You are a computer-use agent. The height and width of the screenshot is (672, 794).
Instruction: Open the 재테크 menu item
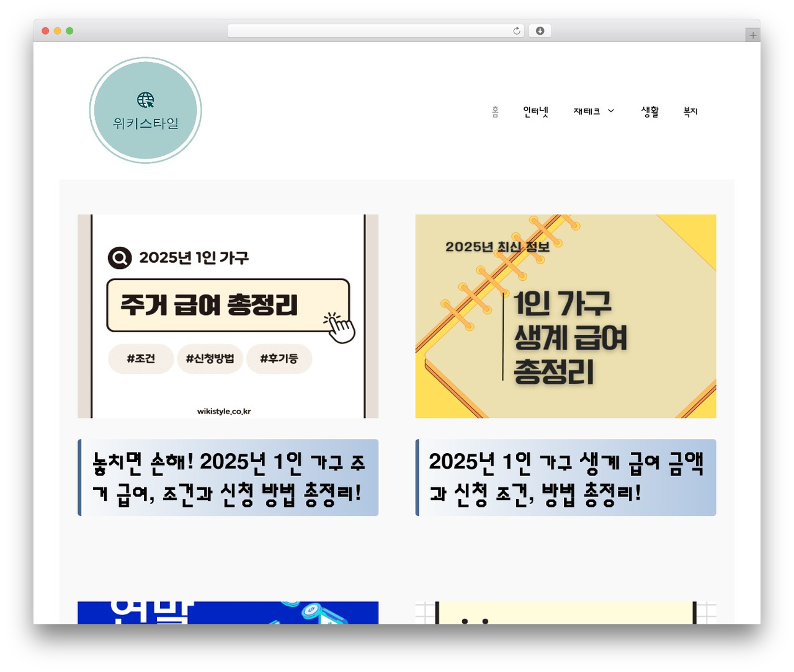pyautogui.click(x=586, y=112)
